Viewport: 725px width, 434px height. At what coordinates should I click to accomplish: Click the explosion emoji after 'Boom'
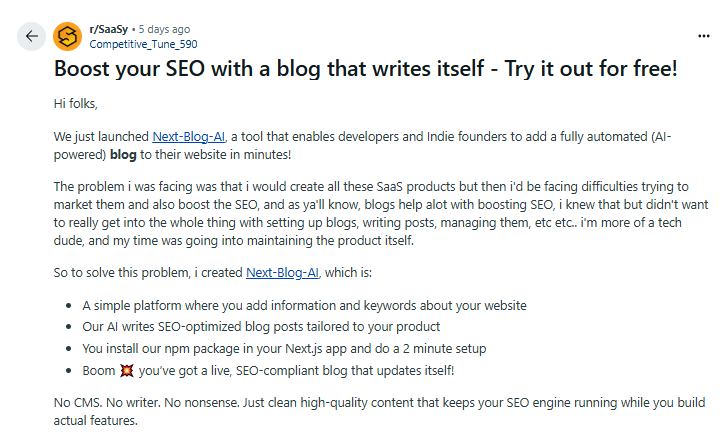126,370
